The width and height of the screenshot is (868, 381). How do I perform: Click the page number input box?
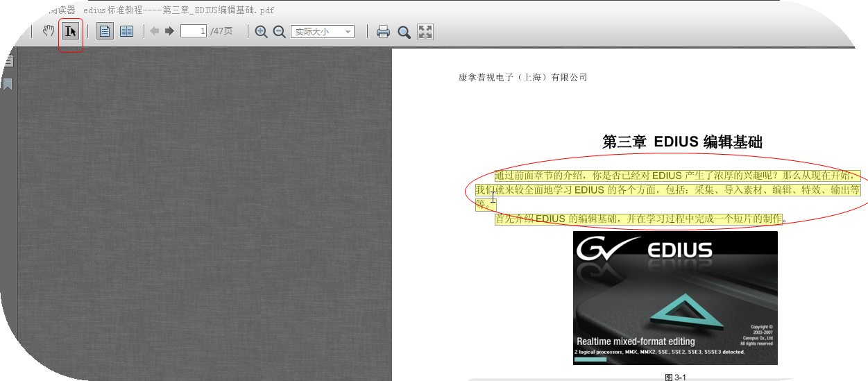(194, 31)
